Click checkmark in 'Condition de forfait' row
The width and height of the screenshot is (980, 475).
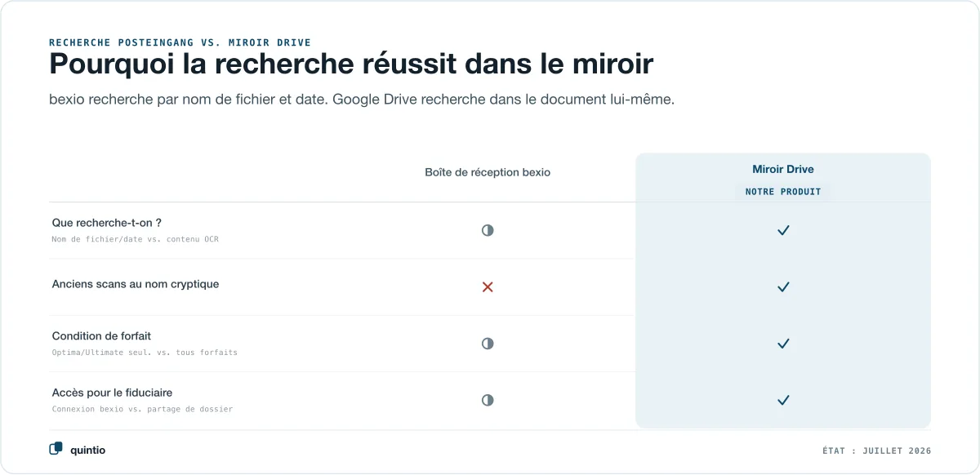click(783, 344)
